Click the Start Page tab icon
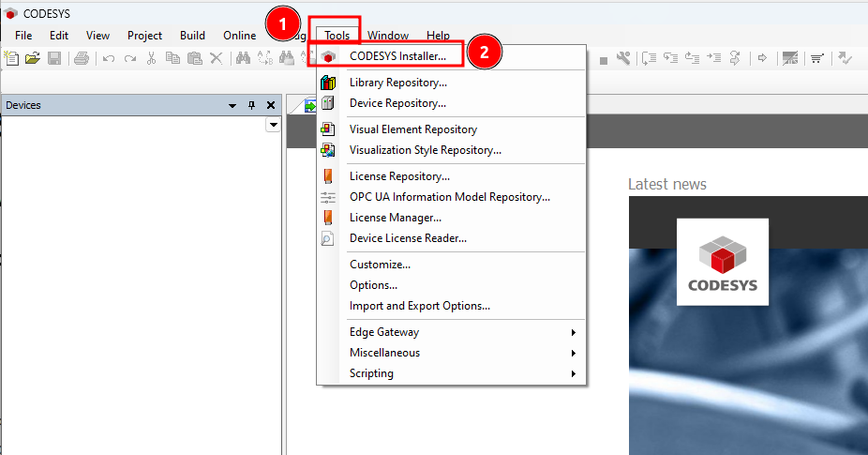The height and width of the screenshot is (455, 868). pos(310,105)
